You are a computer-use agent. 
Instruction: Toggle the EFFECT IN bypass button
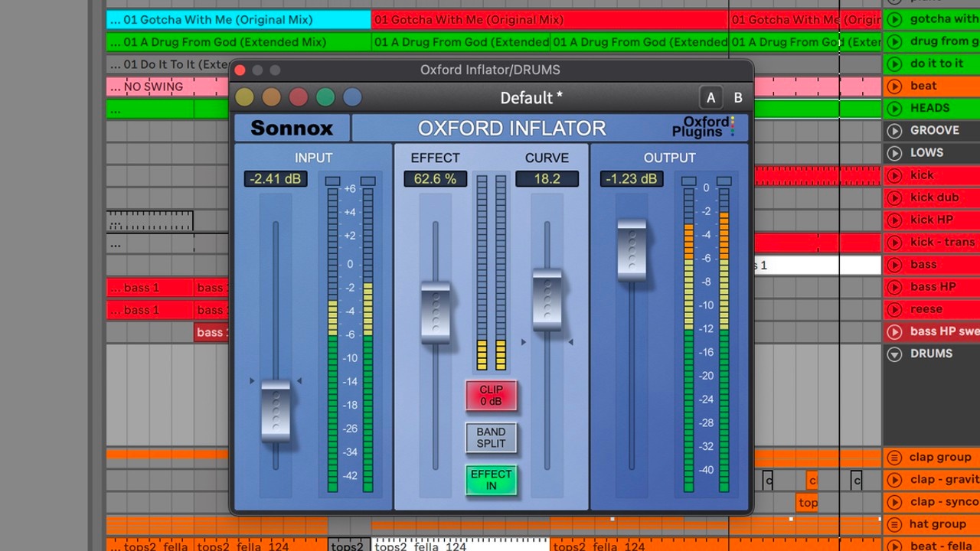[x=491, y=480]
